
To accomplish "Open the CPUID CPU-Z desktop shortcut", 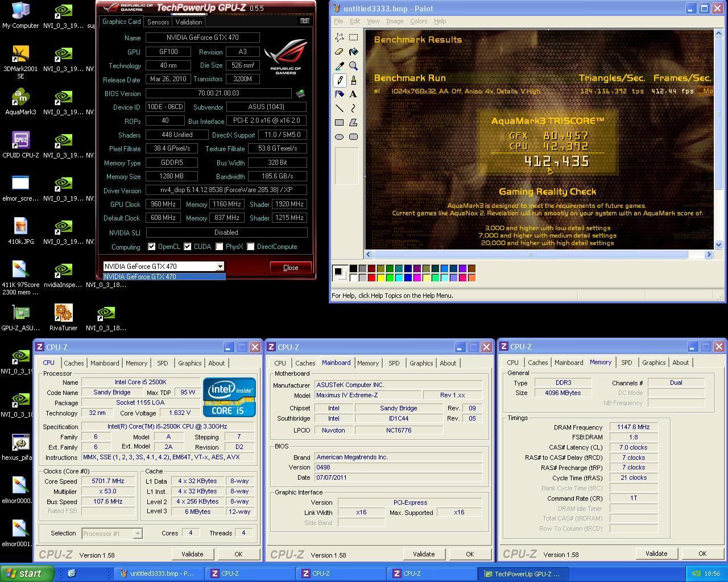I will (x=20, y=145).
